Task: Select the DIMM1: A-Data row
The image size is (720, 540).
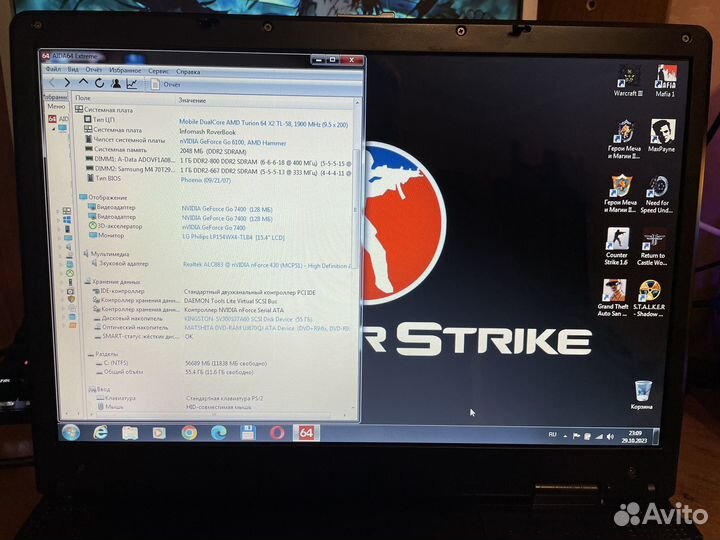Action: pos(217,161)
